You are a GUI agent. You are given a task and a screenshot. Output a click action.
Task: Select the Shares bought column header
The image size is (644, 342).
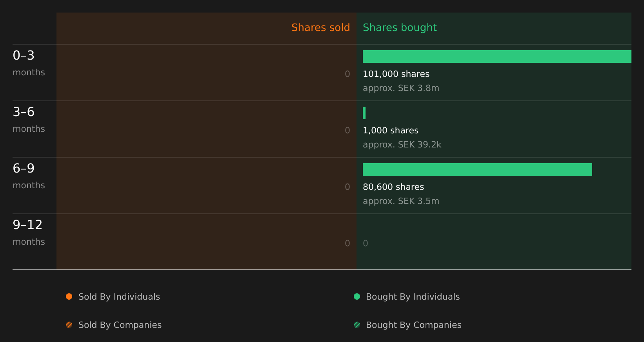click(x=400, y=27)
